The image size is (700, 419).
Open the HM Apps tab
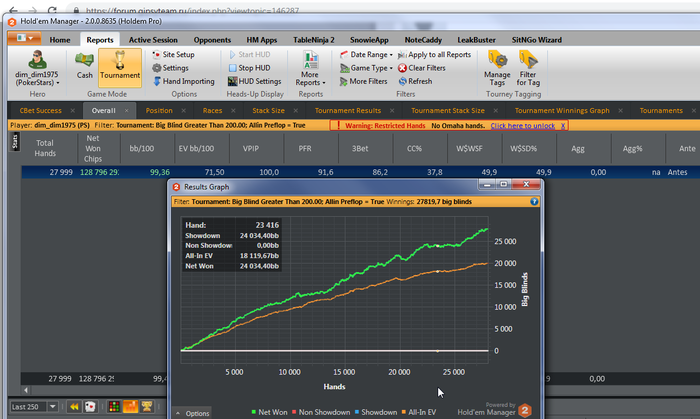click(262, 40)
